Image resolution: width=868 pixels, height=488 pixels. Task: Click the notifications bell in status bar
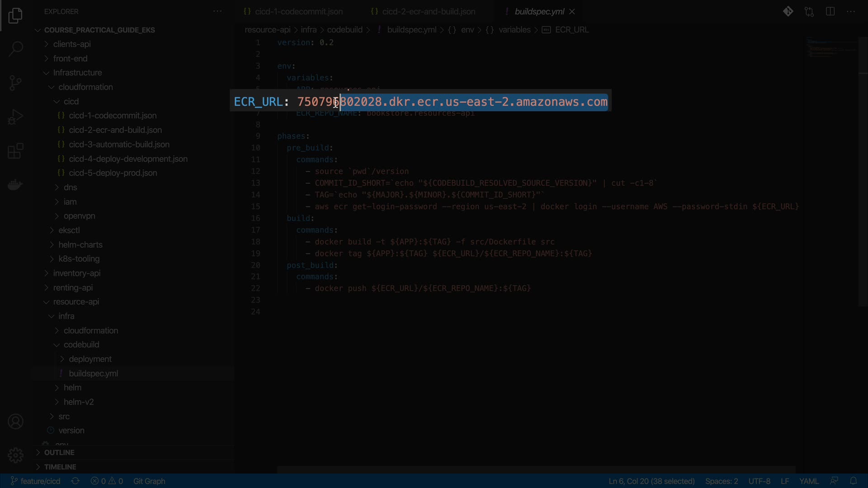click(x=853, y=481)
